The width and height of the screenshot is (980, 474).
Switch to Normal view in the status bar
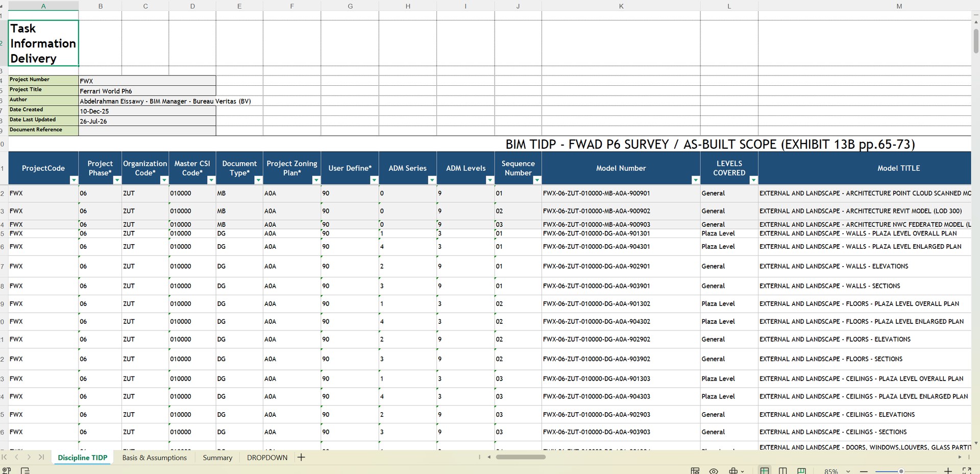point(765,471)
